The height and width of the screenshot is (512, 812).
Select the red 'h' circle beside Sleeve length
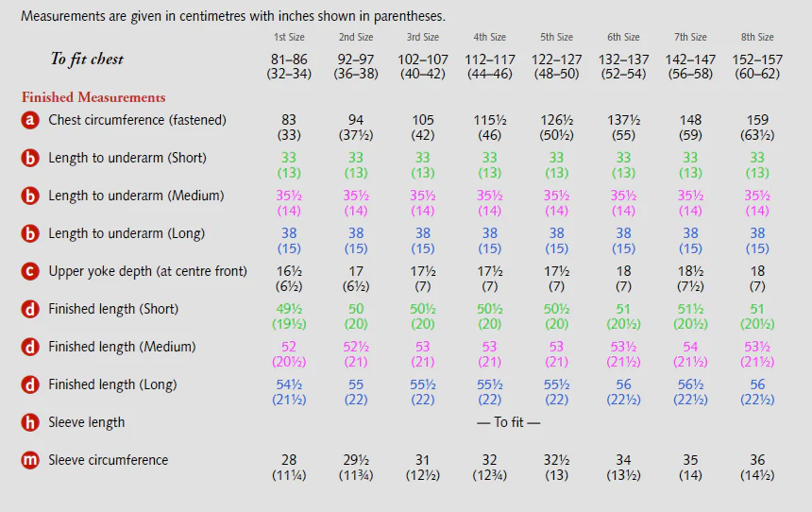(x=30, y=422)
